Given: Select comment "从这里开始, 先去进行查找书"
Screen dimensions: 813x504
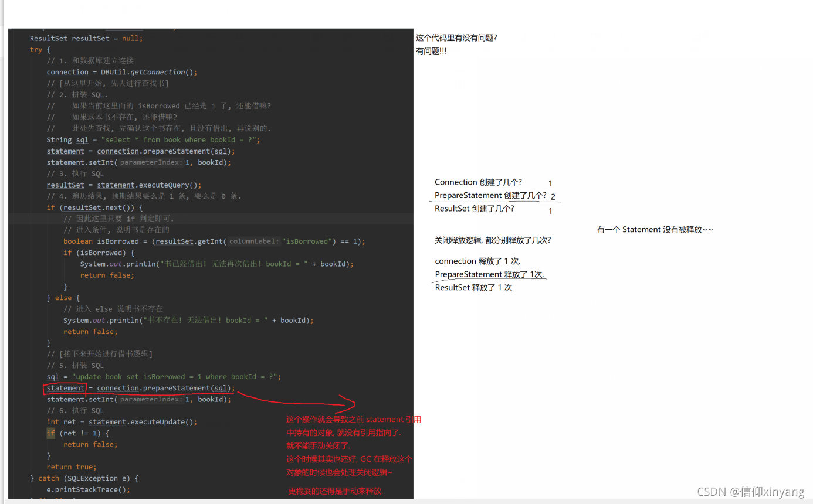Looking at the screenshot, I should tap(108, 83).
